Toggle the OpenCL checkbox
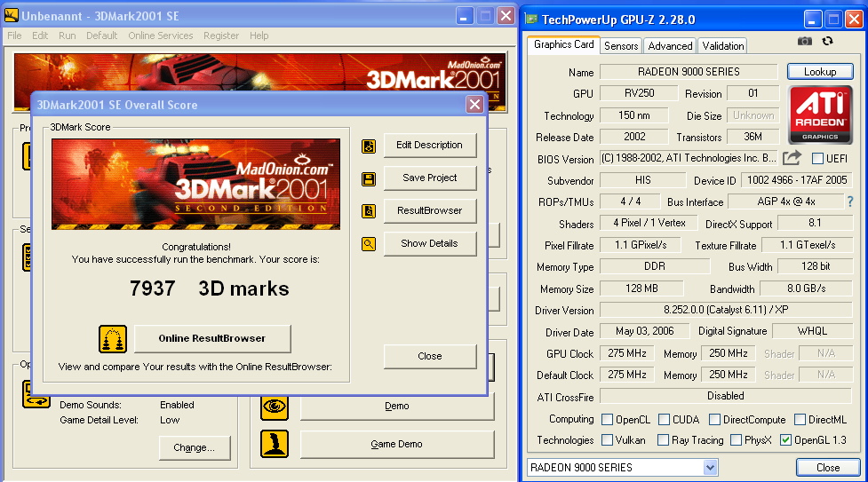Image resolution: width=868 pixels, height=482 pixels. point(608,420)
